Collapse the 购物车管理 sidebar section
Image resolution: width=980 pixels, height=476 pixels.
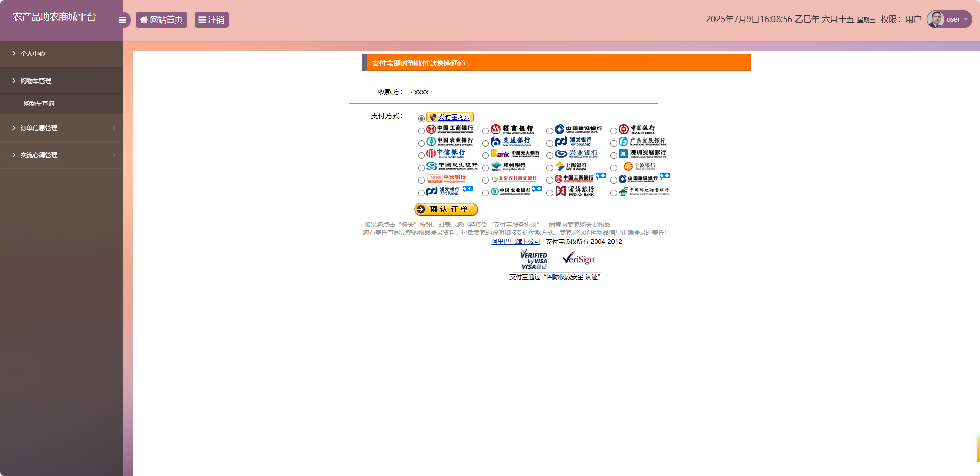coord(61,81)
